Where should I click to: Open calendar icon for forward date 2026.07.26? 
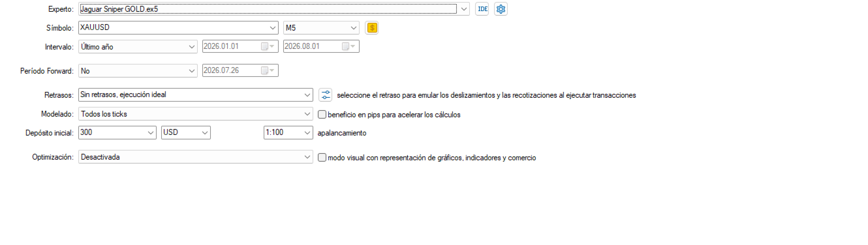pyautogui.click(x=267, y=70)
